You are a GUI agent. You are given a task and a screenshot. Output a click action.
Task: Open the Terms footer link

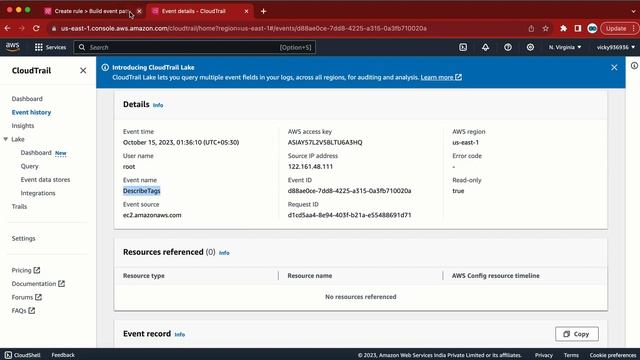point(571,355)
